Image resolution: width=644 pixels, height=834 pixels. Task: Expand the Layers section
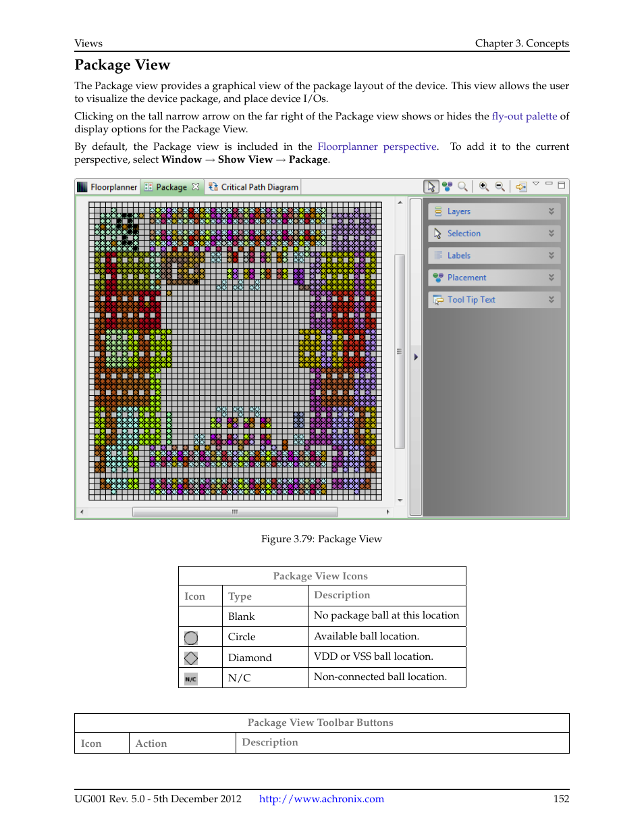[x=552, y=211]
